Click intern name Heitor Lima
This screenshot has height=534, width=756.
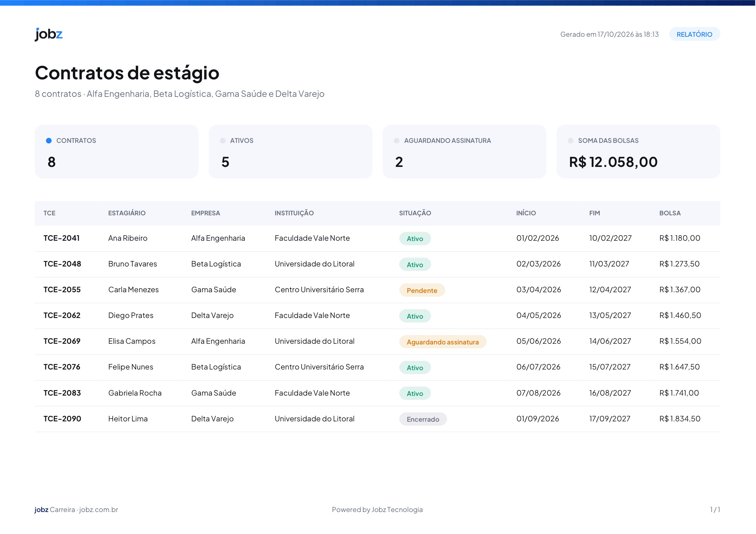[128, 419]
